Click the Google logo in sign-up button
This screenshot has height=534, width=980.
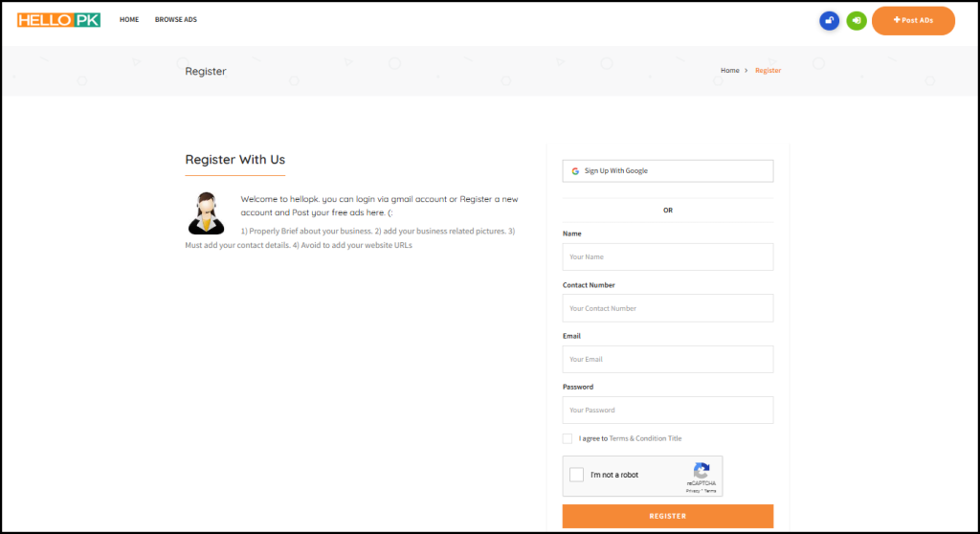[x=575, y=171]
